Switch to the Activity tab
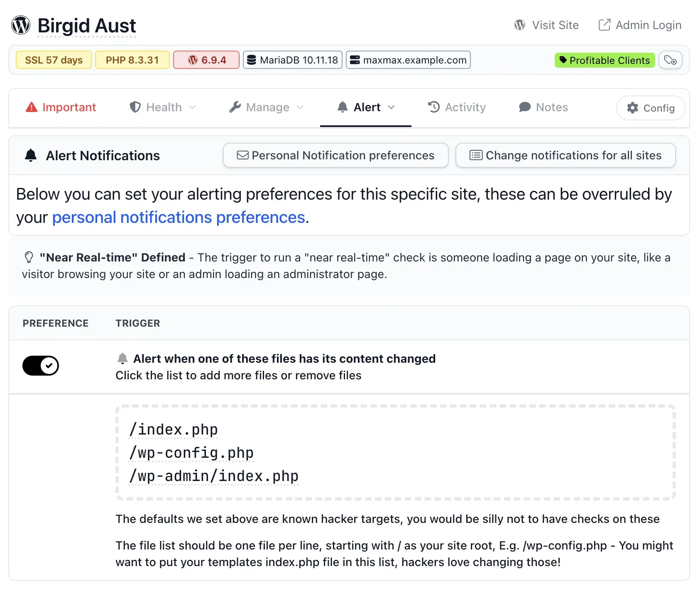This screenshot has height=591, width=700. [x=457, y=107]
